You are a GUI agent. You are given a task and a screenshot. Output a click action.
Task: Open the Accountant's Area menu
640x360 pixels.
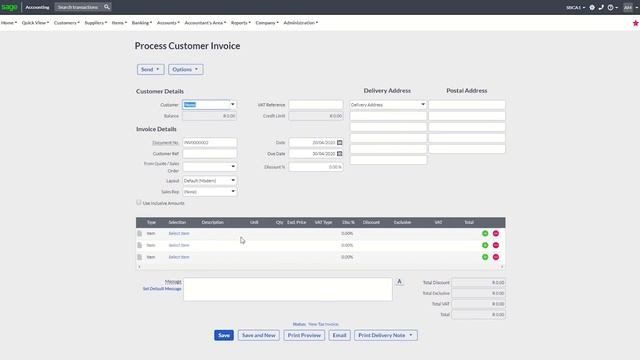(205, 23)
